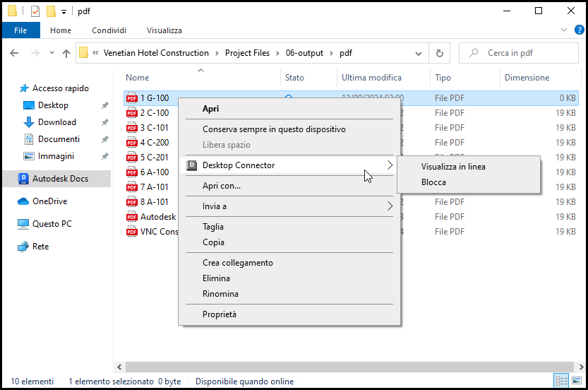Click the back navigation arrow
Image resolution: width=588 pixels, height=390 pixels.
14,53
